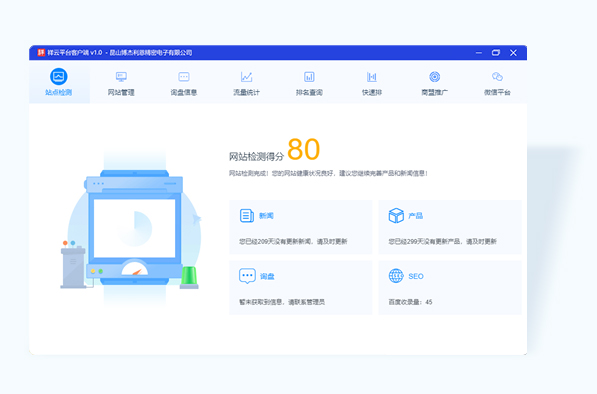Open the 微信平台 WeChat platform tab
This screenshot has width=597, height=394.
coord(497,84)
